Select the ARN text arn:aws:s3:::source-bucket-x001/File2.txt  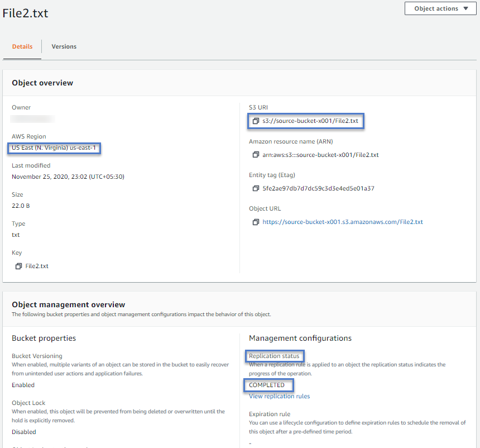pyautogui.click(x=320, y=155)
